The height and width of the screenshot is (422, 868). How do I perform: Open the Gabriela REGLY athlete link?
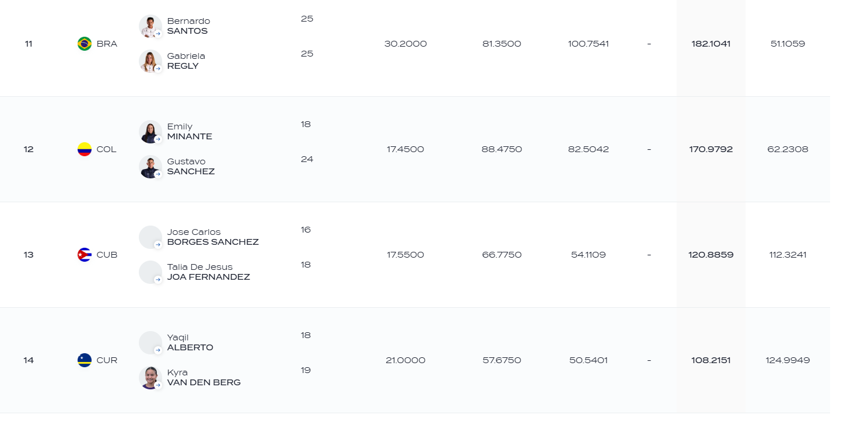pos(186,61)
